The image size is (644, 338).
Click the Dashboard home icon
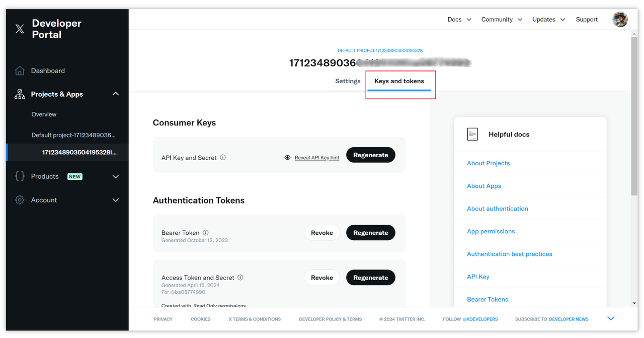(x=20, y=71)
